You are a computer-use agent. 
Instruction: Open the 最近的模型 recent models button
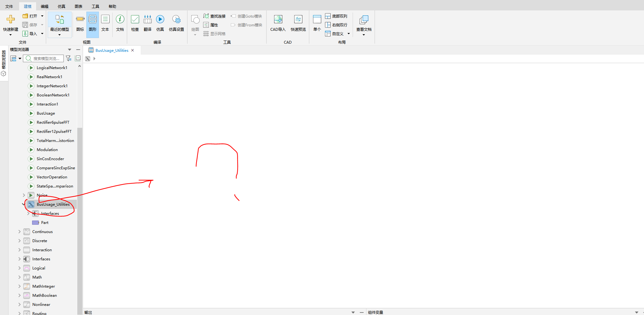tap(60, 24)
